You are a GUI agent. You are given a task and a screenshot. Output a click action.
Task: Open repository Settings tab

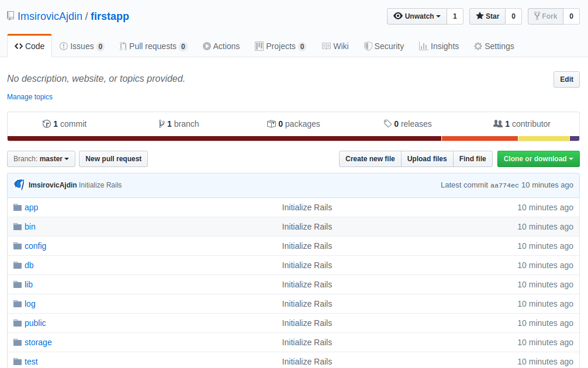click(494, 46)
